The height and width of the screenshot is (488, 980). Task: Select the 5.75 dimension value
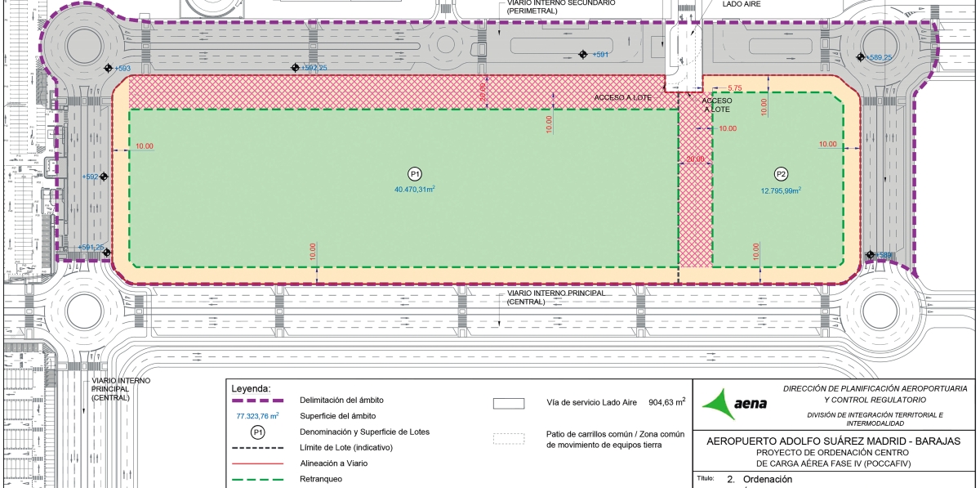click(734, 87)
